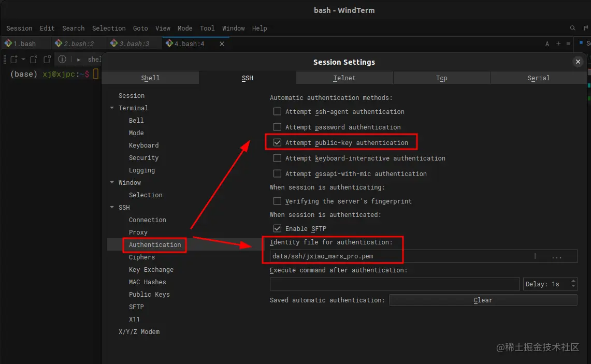Open the Window menu
Image resolution: width=591 pixels, height=364 pixels.
233,28
